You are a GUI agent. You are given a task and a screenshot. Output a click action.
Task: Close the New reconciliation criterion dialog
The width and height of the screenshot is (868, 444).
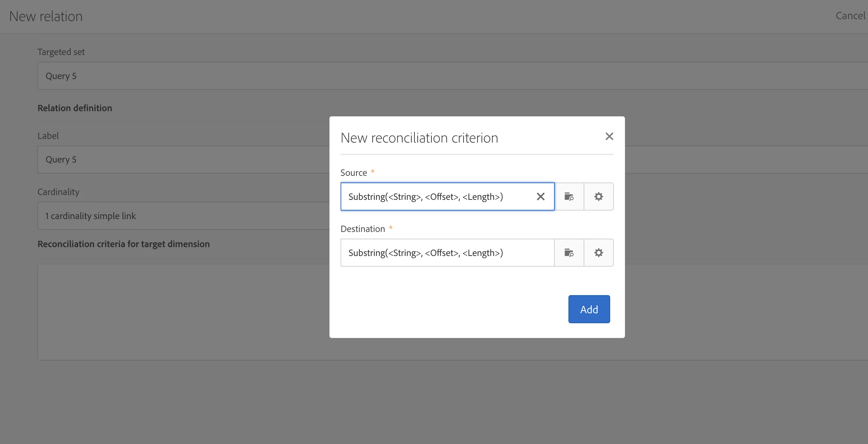pyautogui.click(x=609, y=137)
